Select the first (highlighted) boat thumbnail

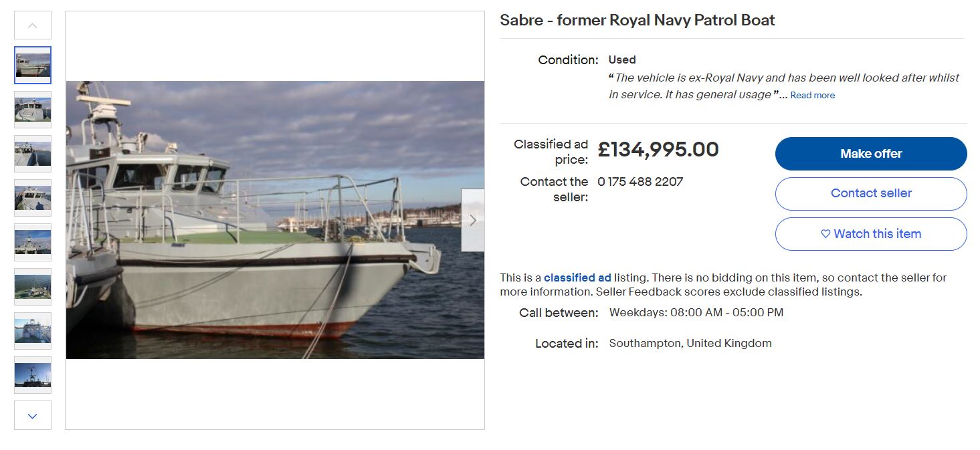(x=33, y=65)
